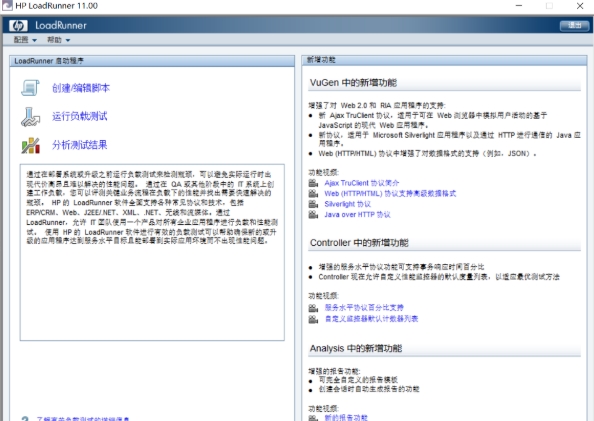Image resolution: width=594 pixels, height=421 pixels.
Task: Click the video icon beside 服务水平协议百分比支持
Action: point(313,308)
